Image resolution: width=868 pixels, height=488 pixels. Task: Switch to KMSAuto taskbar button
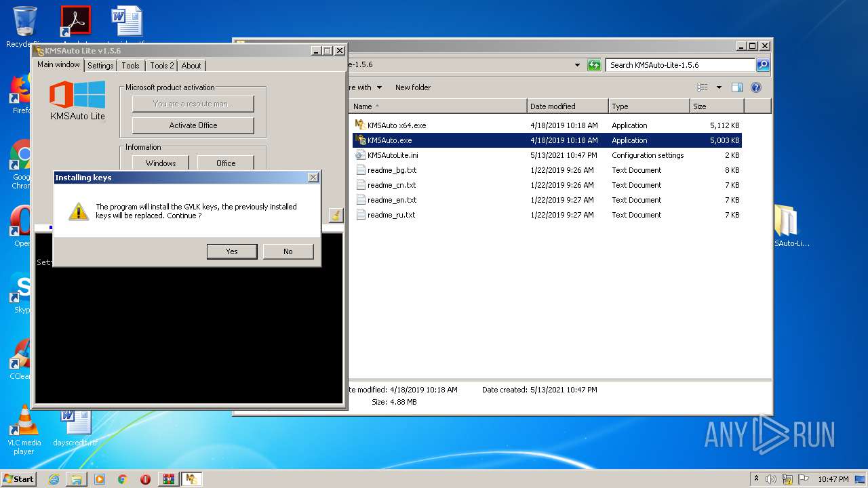pos(192,479)
